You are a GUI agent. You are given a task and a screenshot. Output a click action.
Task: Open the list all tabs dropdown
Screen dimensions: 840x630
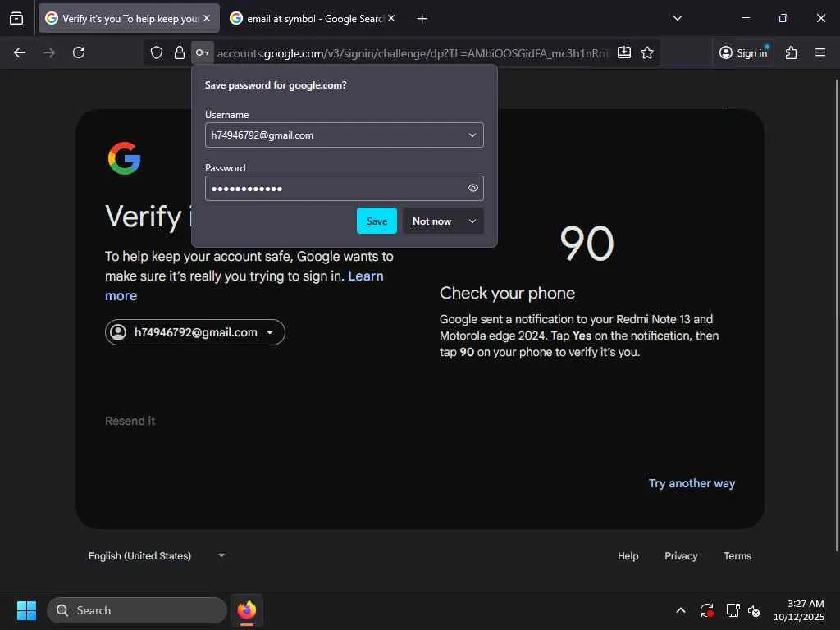click(678, 18)
